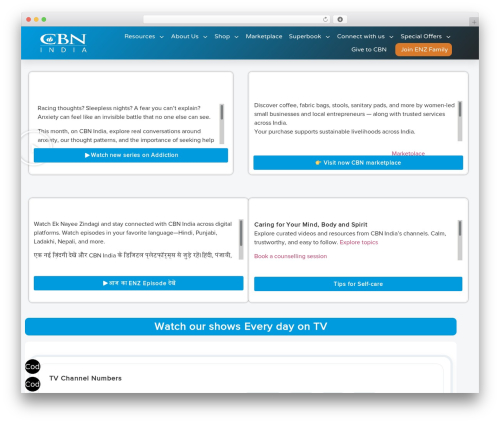Click the round icon right of the address bar
Screen dimensions: 500x423
click(340, 19)
